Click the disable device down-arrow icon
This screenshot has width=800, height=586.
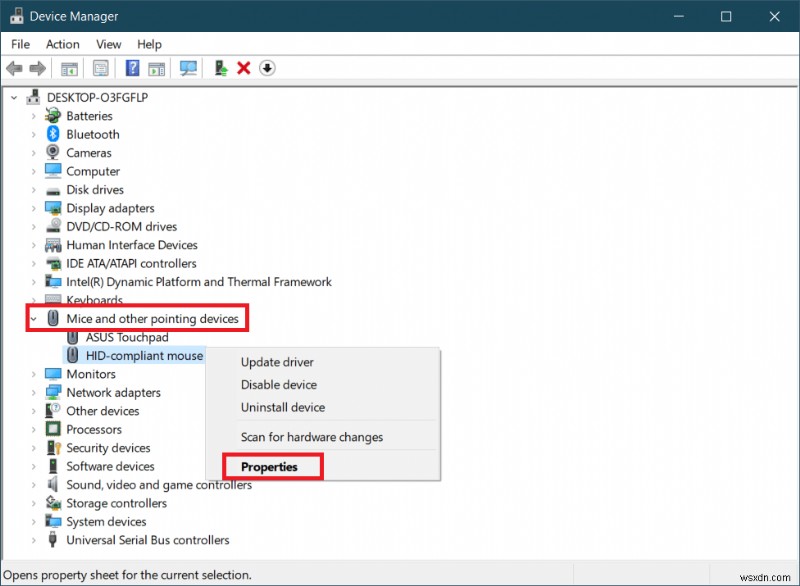click(267, 68)
